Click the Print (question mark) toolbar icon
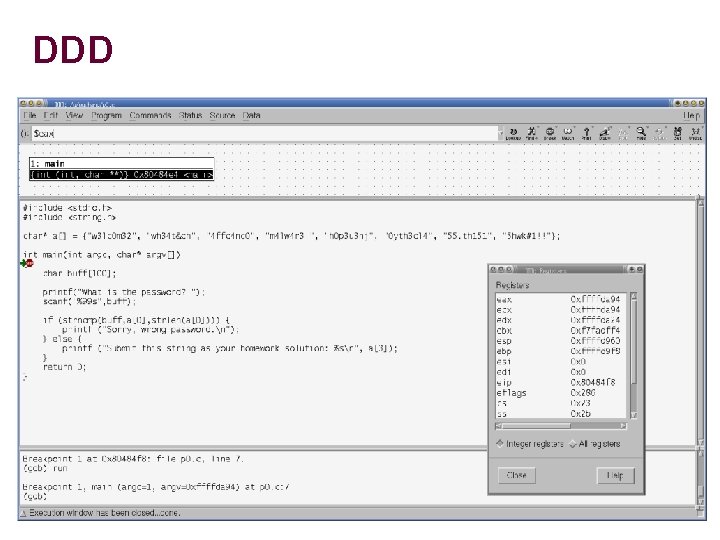This screenshot has height=540, width=720. (586, 134)
